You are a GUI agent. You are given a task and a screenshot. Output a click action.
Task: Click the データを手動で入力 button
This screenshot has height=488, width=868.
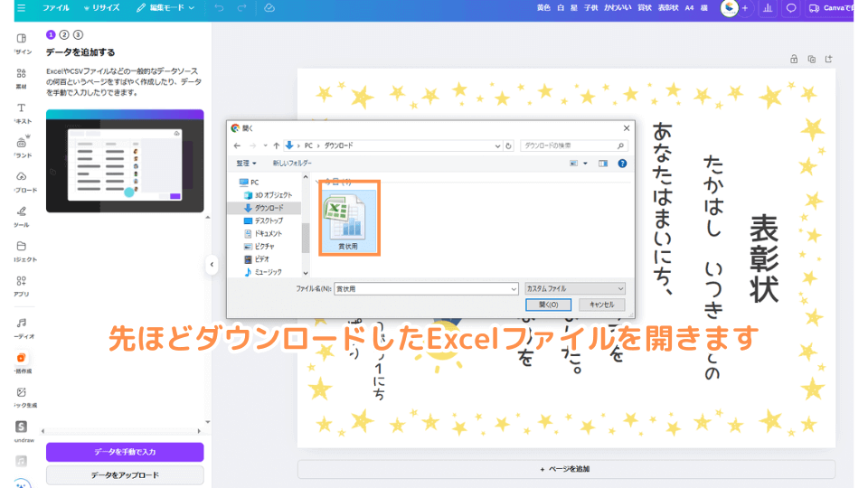pos(125,452)
